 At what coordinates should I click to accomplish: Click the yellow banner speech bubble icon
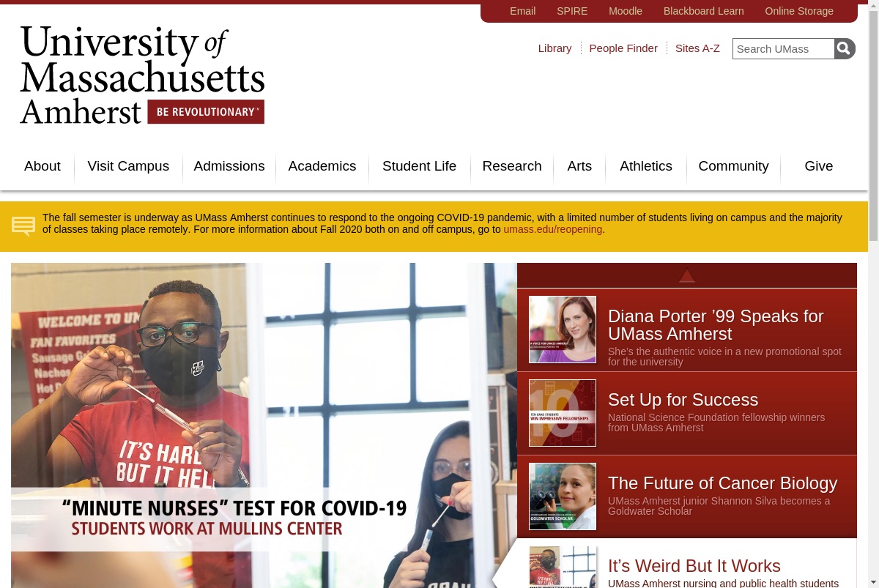click(x=23, y=226)
